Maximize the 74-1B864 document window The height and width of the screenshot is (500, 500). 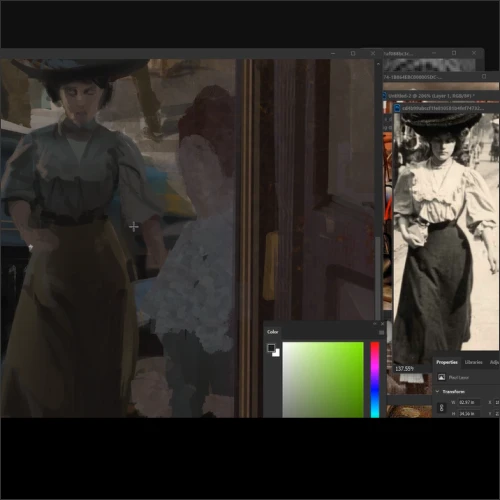coord(484,76)
